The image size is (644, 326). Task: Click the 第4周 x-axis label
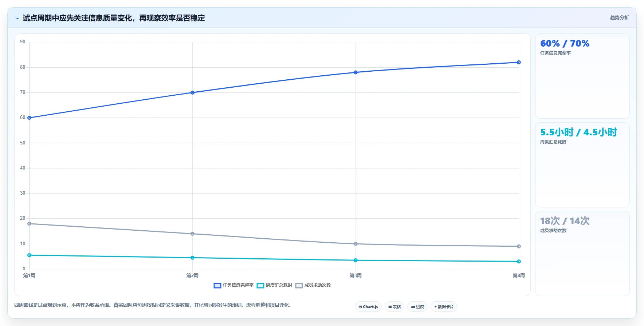click(519, 275)
